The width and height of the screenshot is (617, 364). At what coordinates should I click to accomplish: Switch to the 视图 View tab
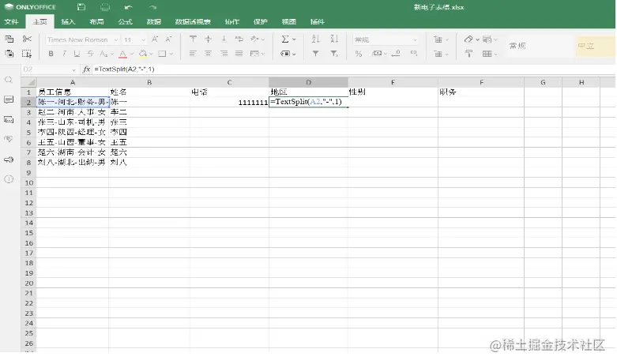[289, 21]
